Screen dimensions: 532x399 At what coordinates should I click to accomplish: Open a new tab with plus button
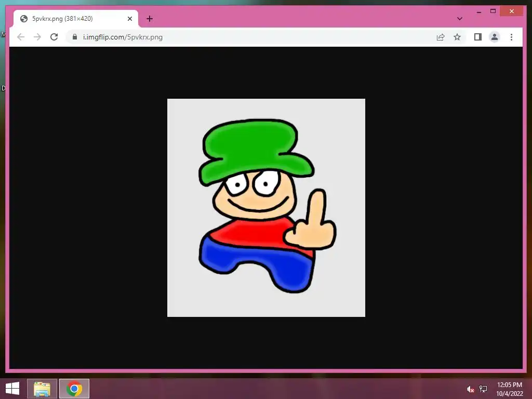point(149,19)
